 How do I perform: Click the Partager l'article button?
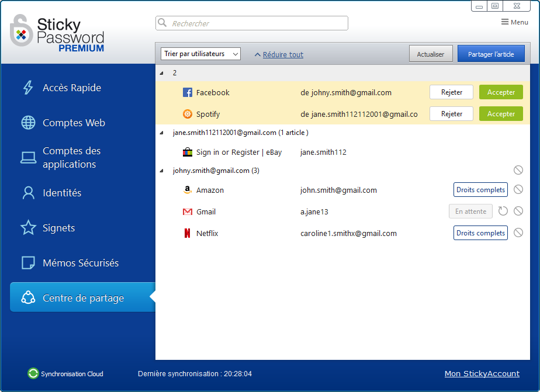(x=491, y=54)
